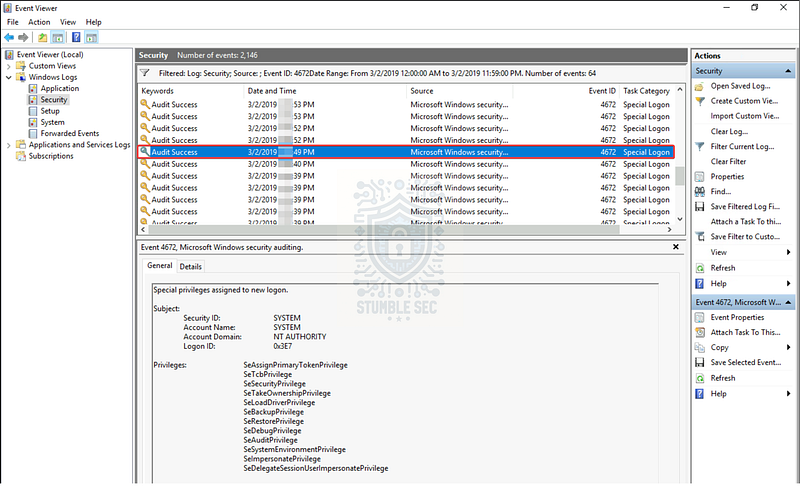Open upper Help submenu arrow under Security
800x496 pixels.
[788, 284]
